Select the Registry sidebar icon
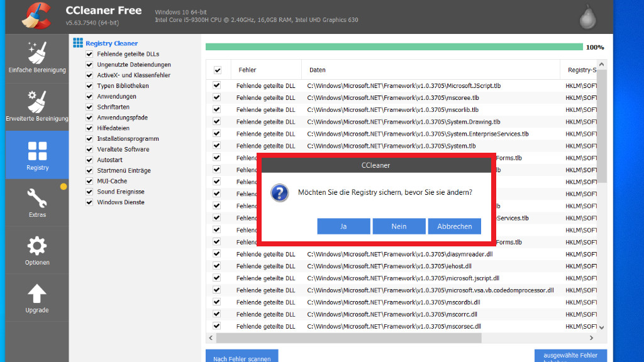The height and width of the screenshot is (362, 644). click(x=37, y=155)
